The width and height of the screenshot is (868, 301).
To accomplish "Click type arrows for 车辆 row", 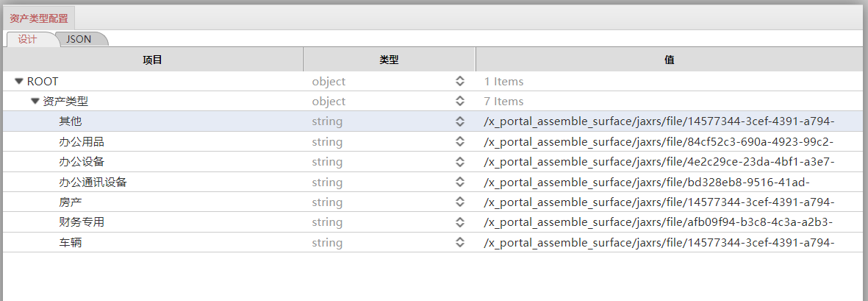I will pyautogui.click(x=460, y=242).
